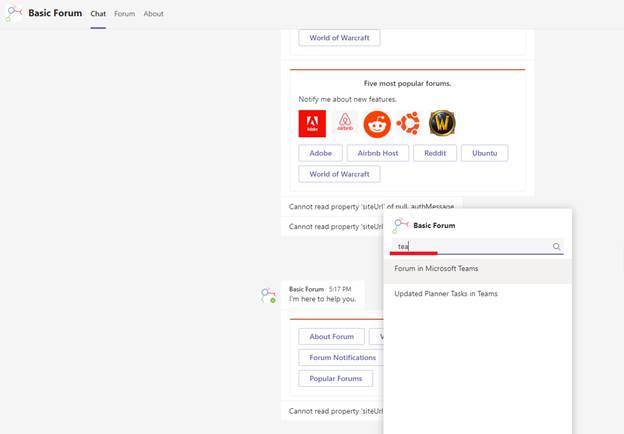Screen dimensions: 624x434
Task: Select the Airbnb Host forum button
Action: pyautogui.click(x=378, y=153)
